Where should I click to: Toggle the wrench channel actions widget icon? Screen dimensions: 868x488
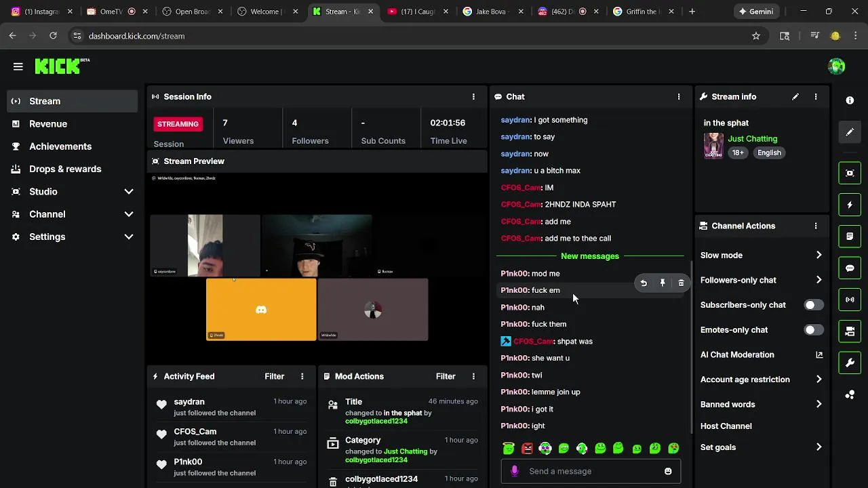pos(850,363)
